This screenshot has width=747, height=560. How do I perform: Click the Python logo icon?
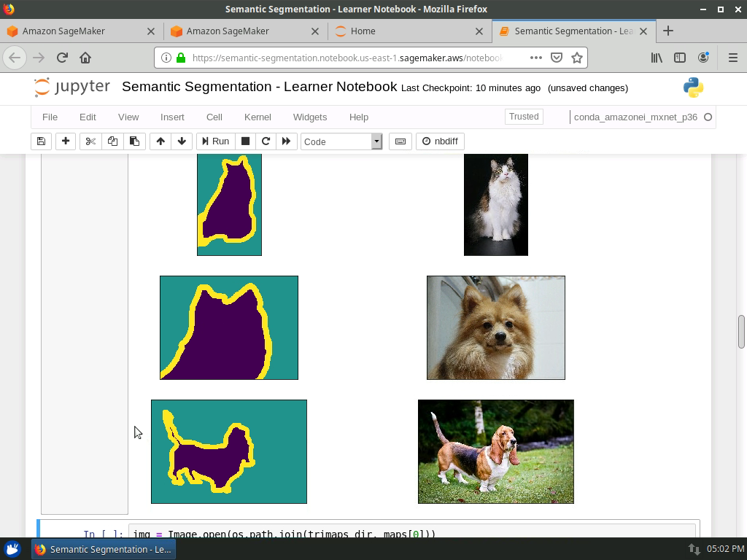coord(693,87)
